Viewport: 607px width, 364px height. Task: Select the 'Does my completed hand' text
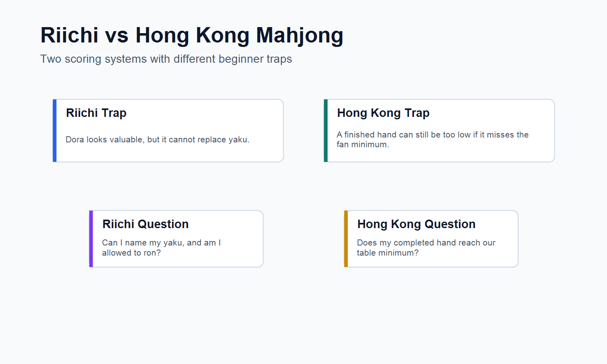426,248
